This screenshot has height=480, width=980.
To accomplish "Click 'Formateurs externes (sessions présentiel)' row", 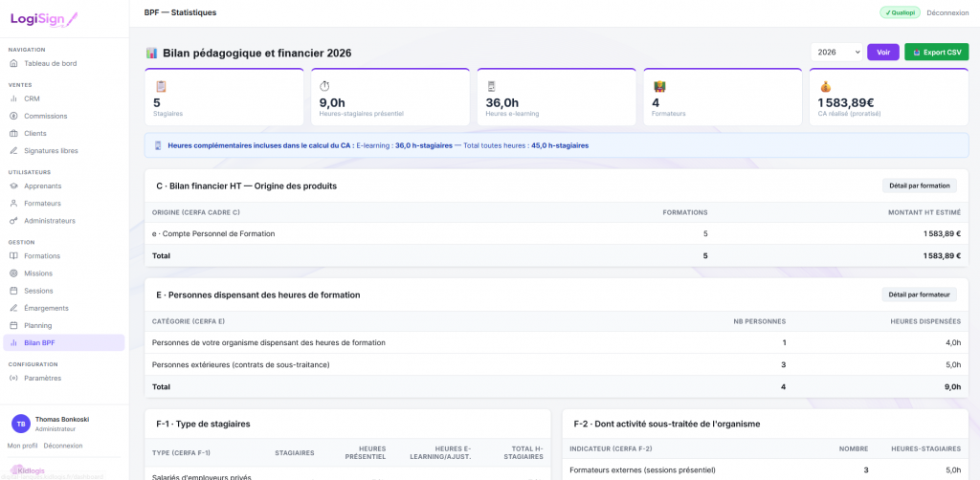I will pos(765,469).
